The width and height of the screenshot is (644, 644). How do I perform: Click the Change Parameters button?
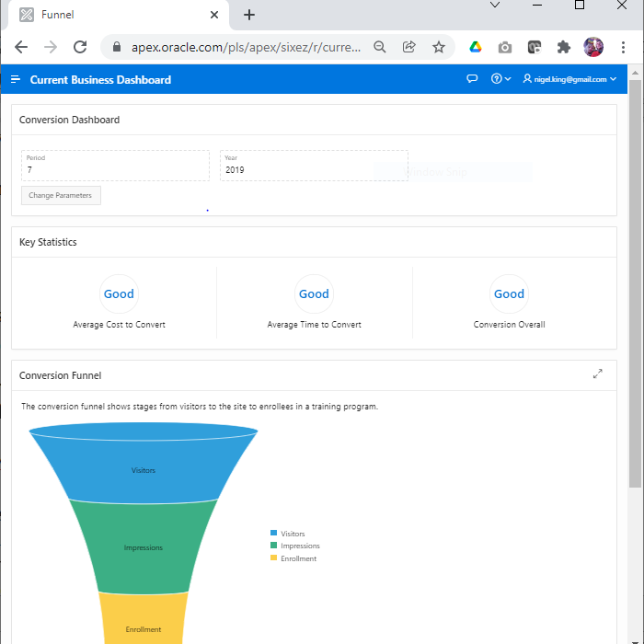pyautogui.click(x=61, y=195)
